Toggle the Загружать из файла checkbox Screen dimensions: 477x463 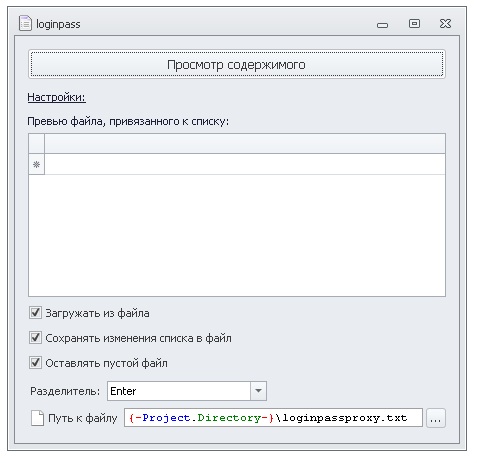tap(35, 313)
